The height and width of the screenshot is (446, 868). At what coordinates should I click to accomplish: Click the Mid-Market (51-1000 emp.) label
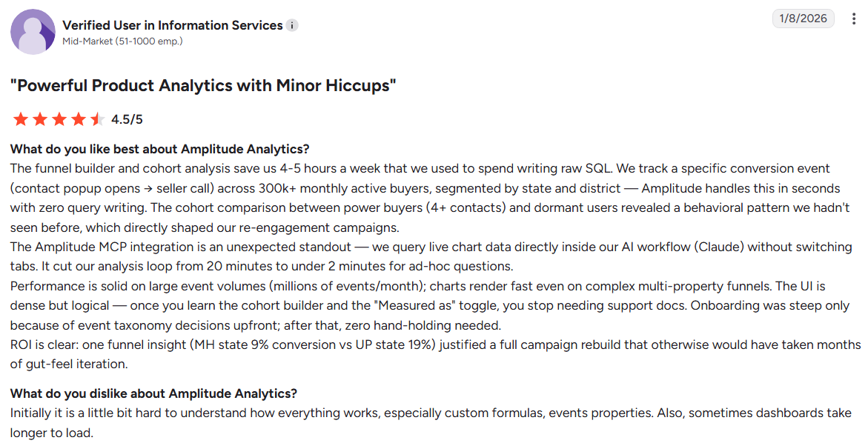click(x=122, y=41)
